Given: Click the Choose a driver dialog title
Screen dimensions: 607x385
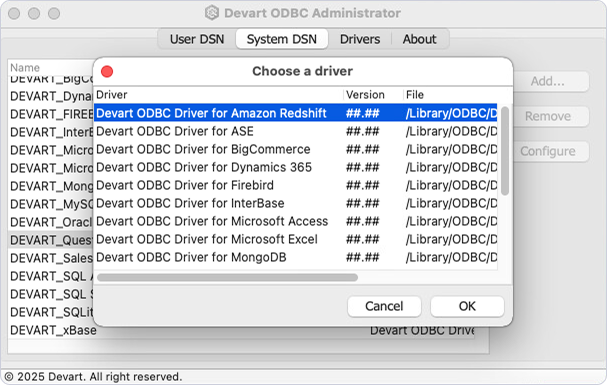Looking at the screenshot, I should 302,71.
